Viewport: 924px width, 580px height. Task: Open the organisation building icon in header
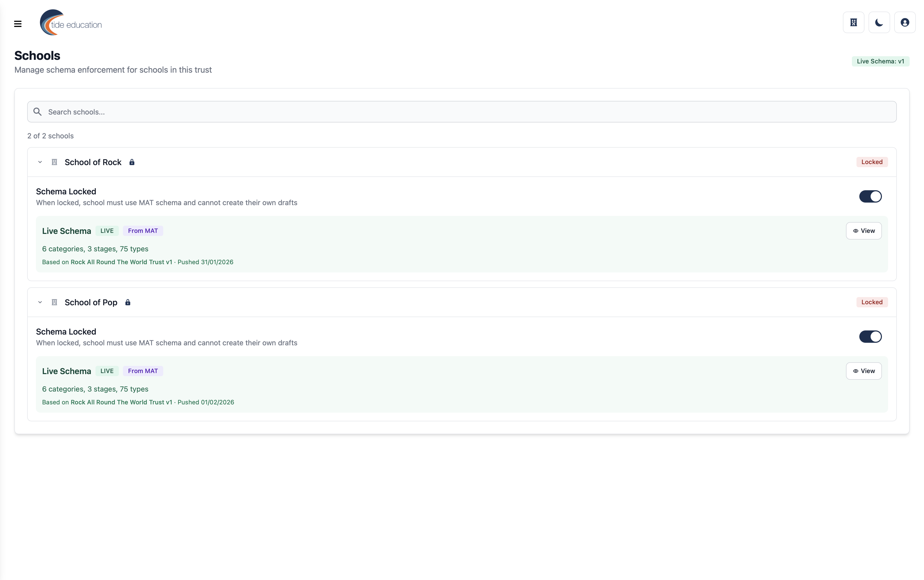853,23
